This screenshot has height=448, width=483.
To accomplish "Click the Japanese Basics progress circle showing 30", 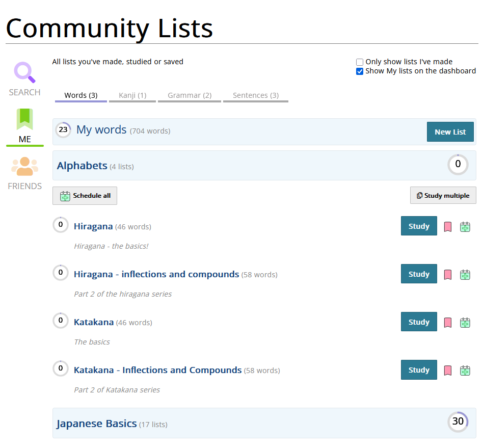I will pos(458,421).
